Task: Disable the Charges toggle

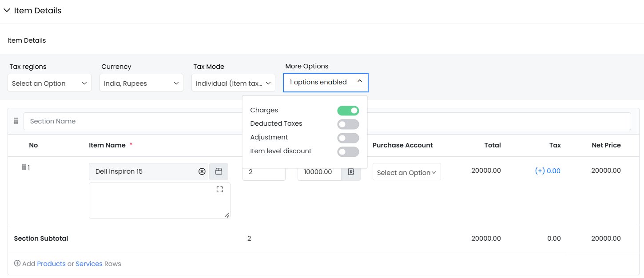Action: (348, 111)
